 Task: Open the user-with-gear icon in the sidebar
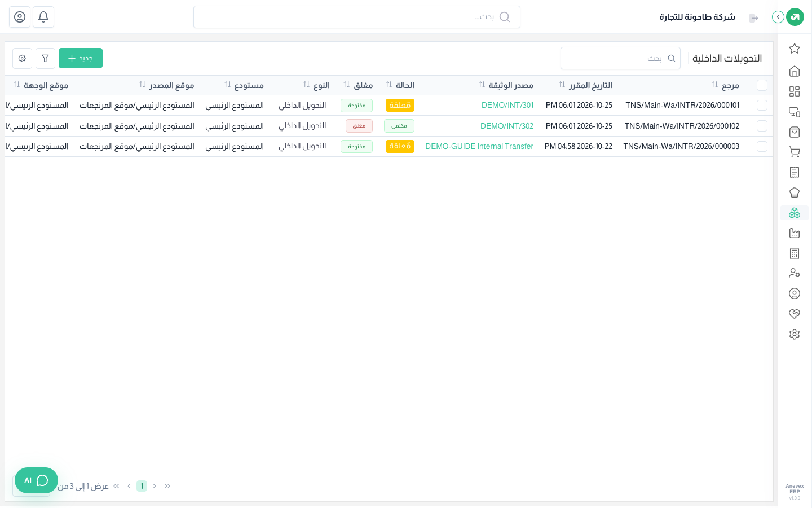pos(795,273)
